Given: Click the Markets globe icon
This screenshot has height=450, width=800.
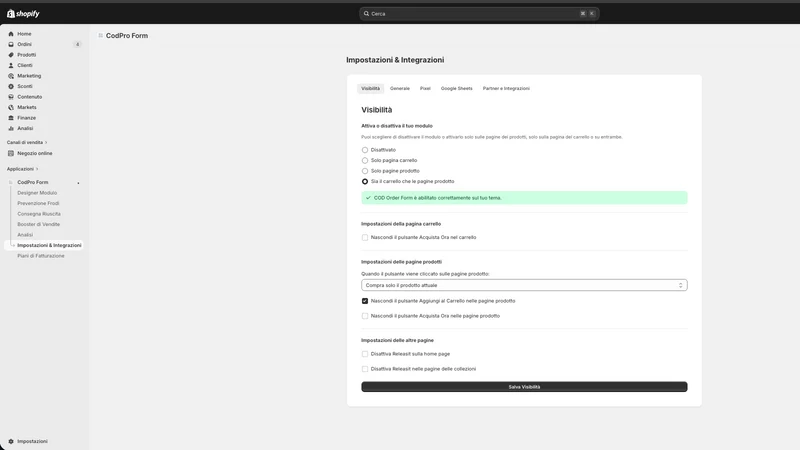Looking at the screenshot, I should tap(11, 107).
